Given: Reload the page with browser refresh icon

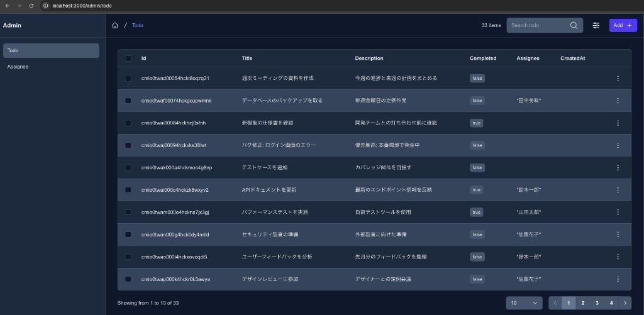Looking at the screenshot, I should tap(31, 6).
